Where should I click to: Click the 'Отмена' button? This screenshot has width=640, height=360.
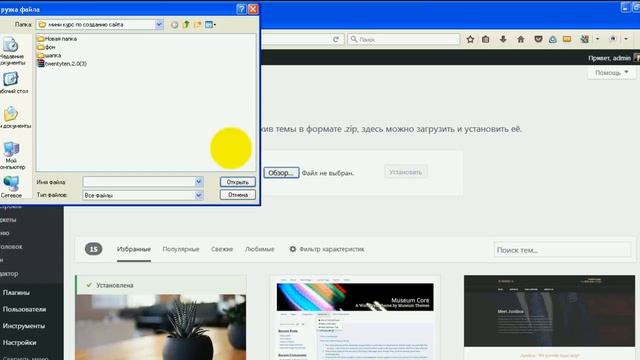(x=238, y=195)
